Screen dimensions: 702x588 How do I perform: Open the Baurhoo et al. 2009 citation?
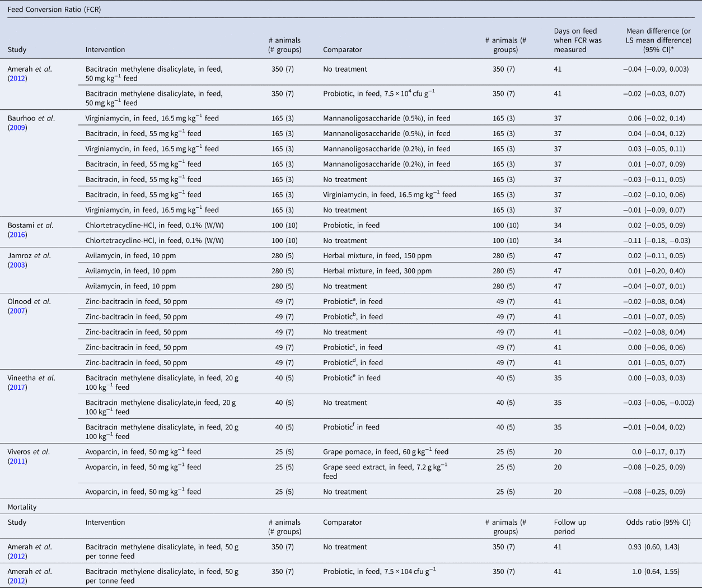tap(17, 128)
